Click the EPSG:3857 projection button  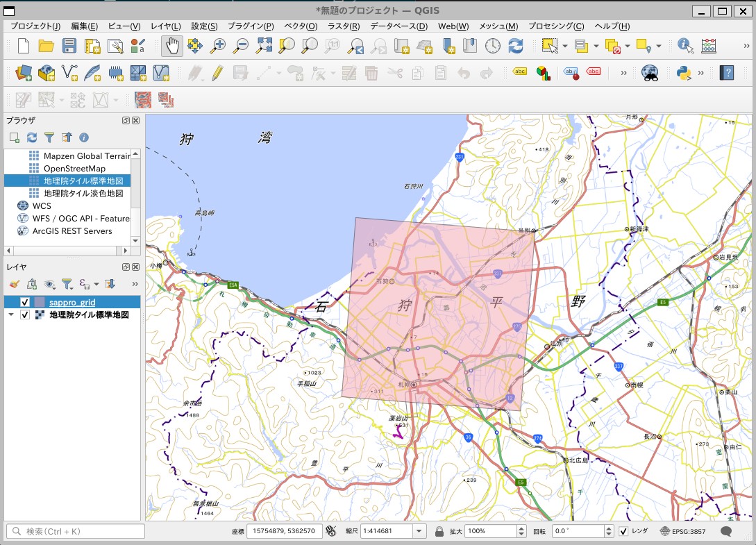[682, 531]
